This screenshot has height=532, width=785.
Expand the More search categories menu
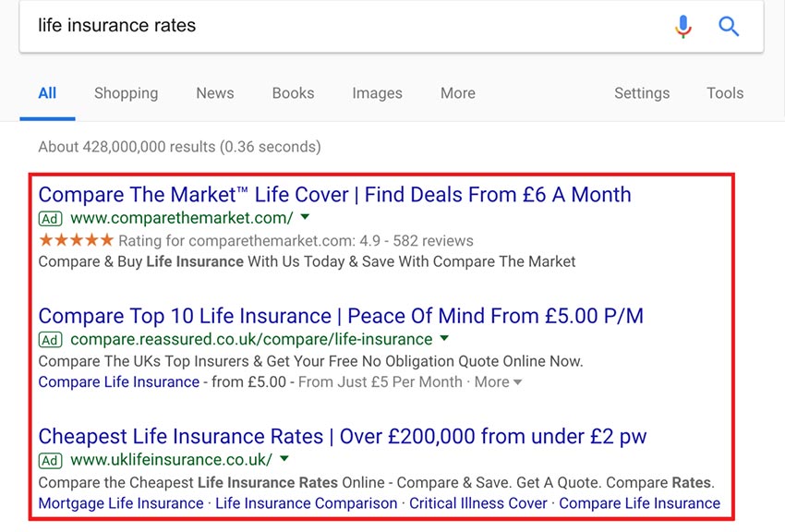457,93
